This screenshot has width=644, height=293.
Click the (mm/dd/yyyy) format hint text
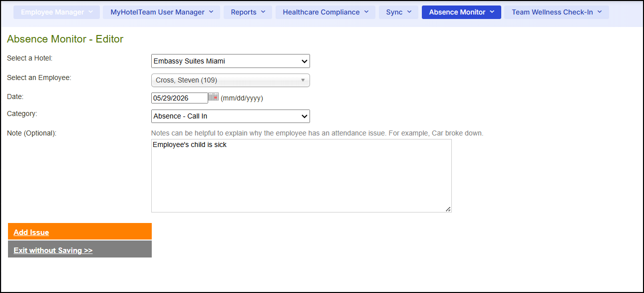(x=242, y=98)
